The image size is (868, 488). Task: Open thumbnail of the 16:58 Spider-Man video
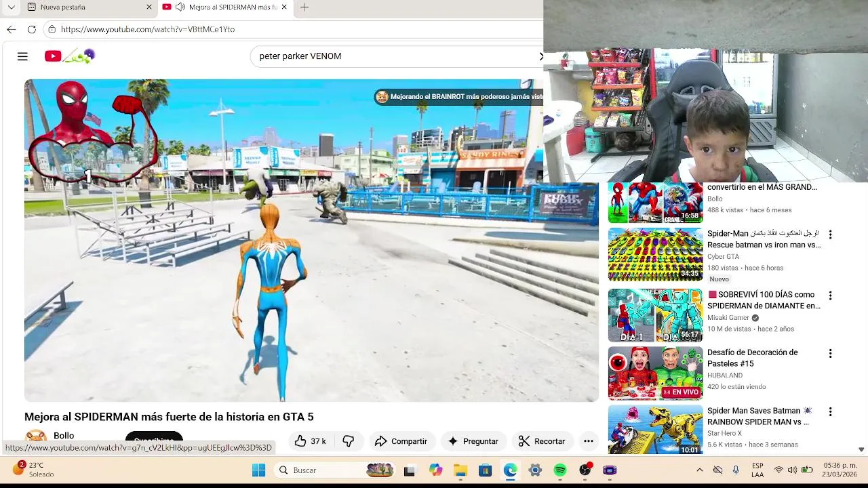pyautogui.click(x=655, y=203)
